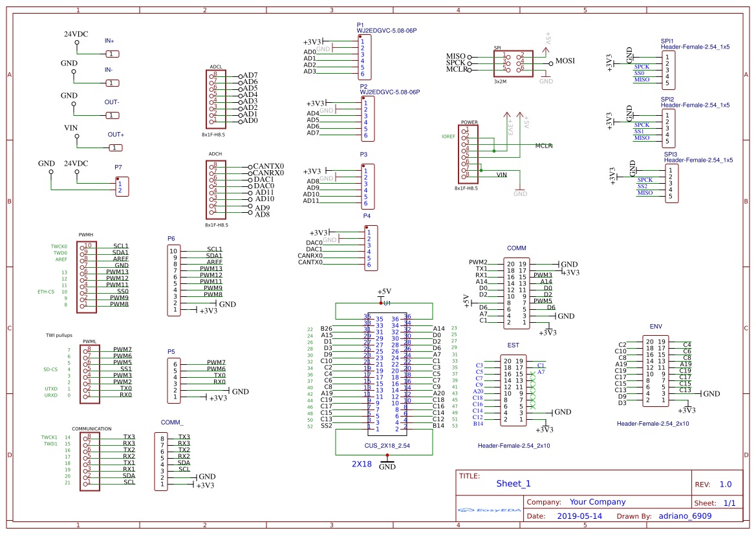Click the VIN net label below the POWER header

pyautogui.click(x=502, y=174)
